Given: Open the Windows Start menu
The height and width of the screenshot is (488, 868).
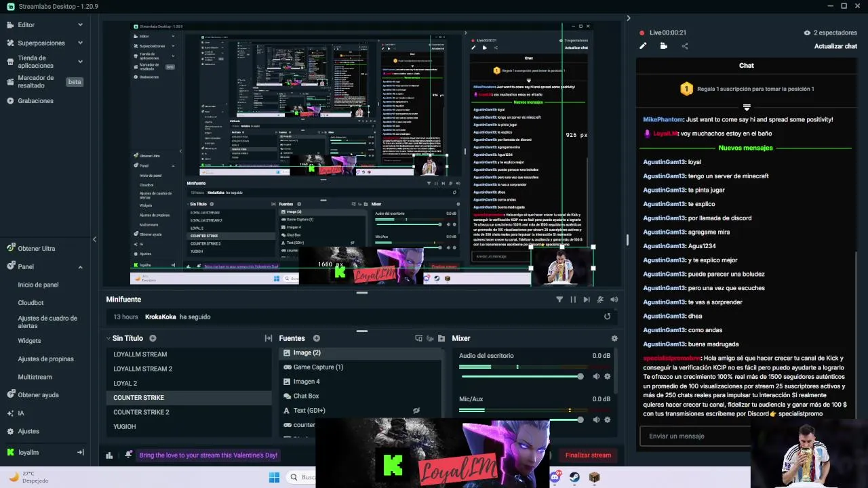Looking at the screenshot, I should 274,477.
